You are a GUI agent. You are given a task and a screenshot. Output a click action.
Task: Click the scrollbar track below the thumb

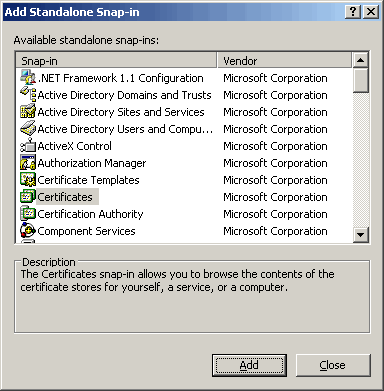click(360, 160)
